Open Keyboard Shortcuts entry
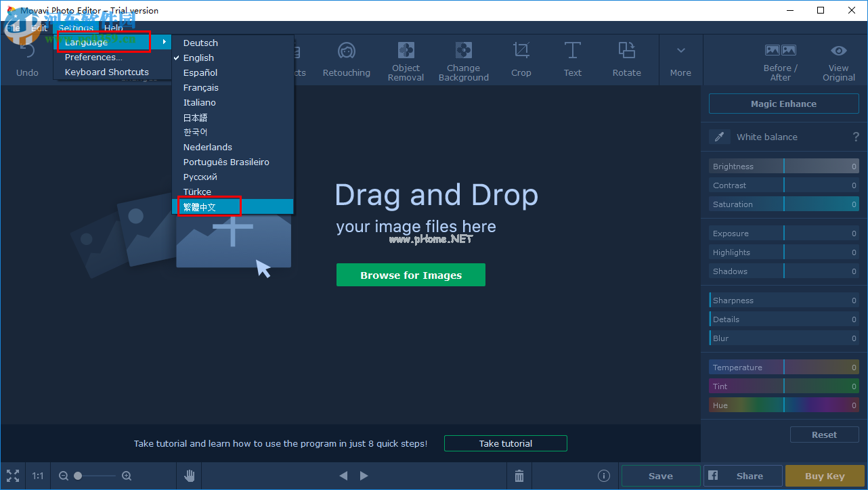This screenshot has width=868, height=490. (x=112, y=72)
